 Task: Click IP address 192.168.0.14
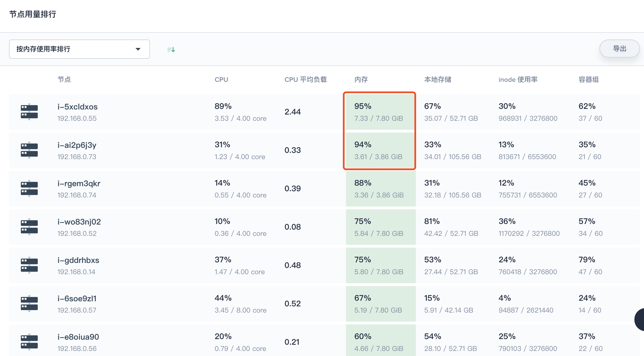point(76,272)
